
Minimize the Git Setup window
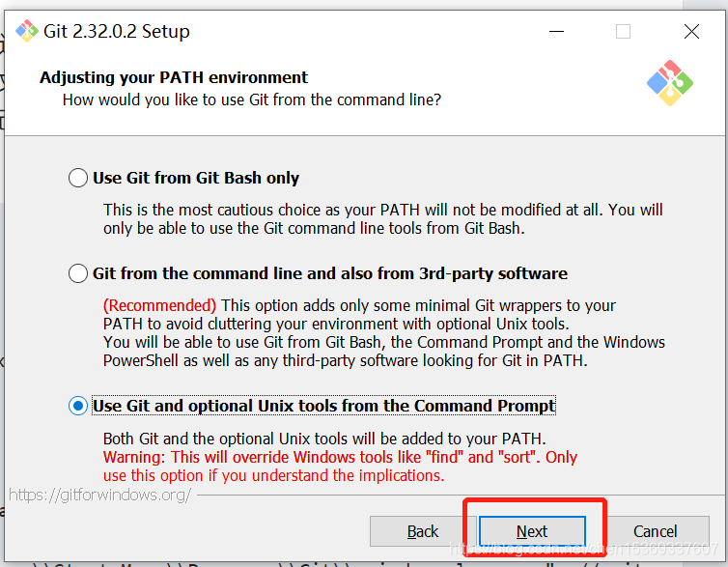tap(555, 32)
